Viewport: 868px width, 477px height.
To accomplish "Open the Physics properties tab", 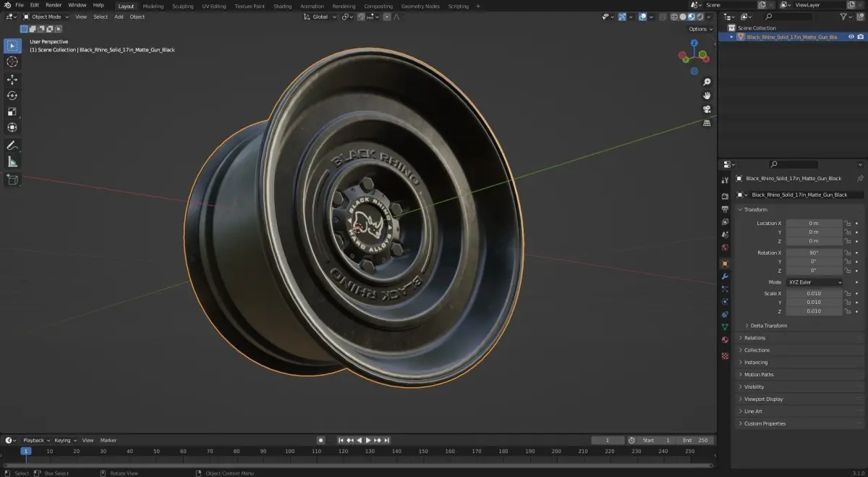I will pyautogui.click(x=725, y=302).
